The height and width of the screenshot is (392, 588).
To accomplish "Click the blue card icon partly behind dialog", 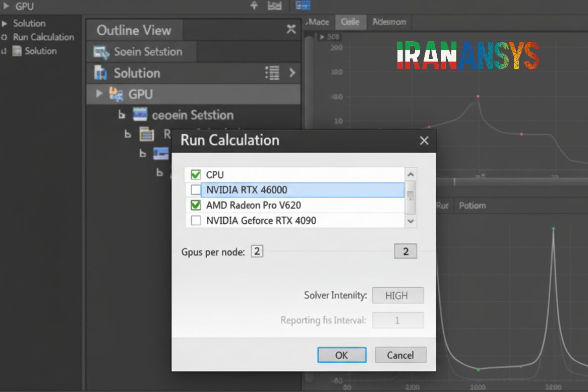I will pyautogui.click(x=162, y=153).
